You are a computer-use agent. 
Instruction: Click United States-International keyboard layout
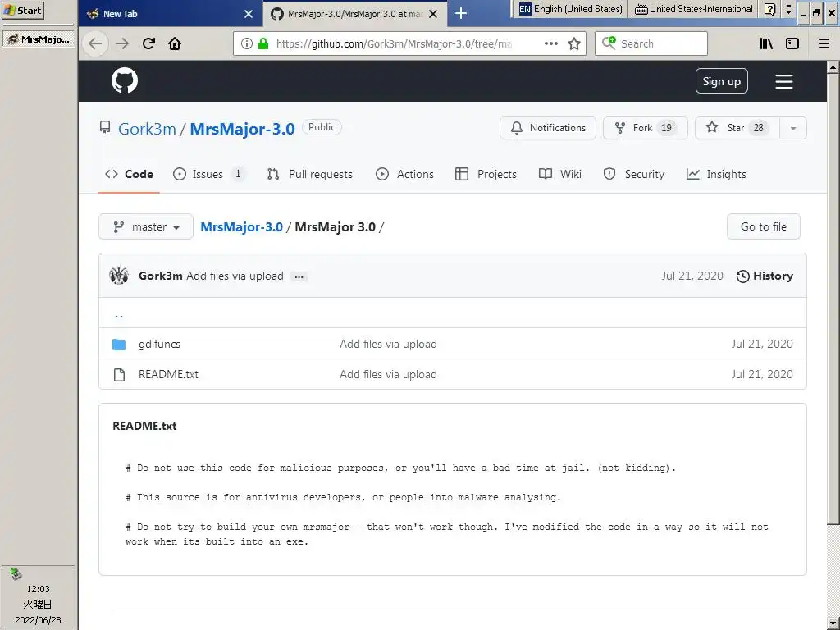(694, 9)
